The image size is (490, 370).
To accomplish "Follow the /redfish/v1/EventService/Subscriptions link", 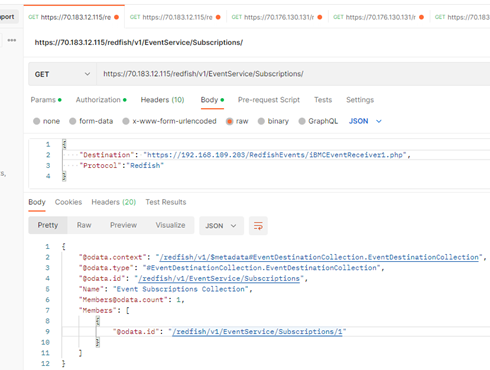I will pos(219,279).
